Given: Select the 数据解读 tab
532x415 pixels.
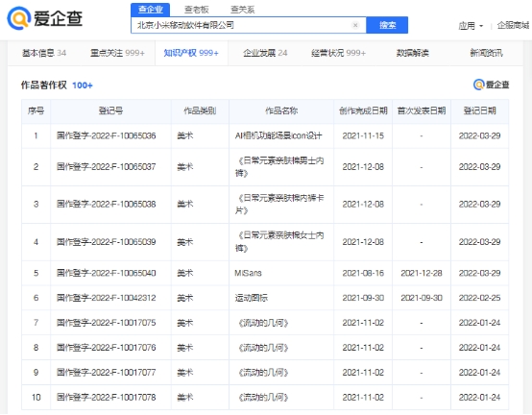Looking at the screenshot, I should pyautogui.click(x=413, y=53).
